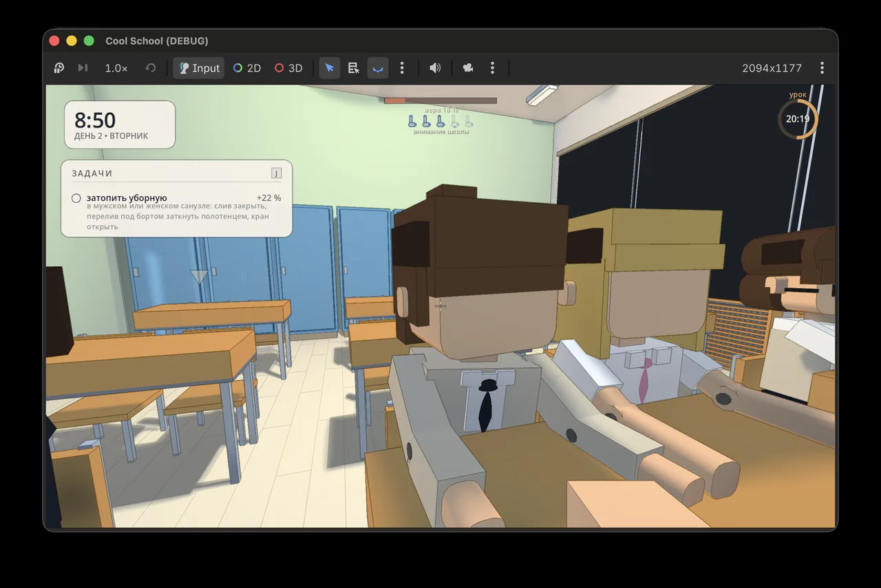Click the +22 % task reward value
Viewport: 881px width, 588px height.
[268, 198]
